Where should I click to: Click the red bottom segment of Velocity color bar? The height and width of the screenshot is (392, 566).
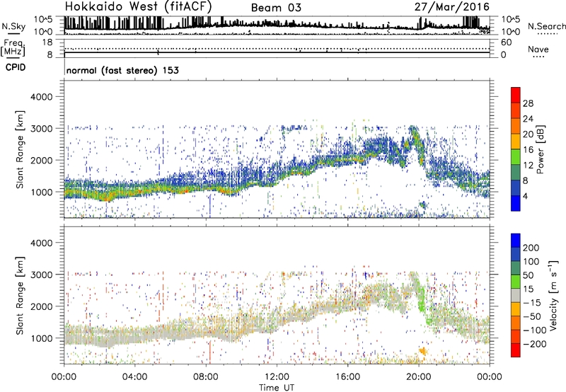pyautogui.click(x=516, y=350)
